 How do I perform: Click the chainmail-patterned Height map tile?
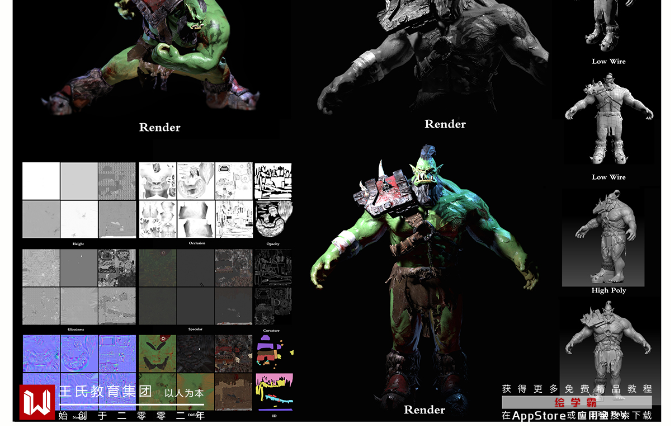(x=117, y=181)
